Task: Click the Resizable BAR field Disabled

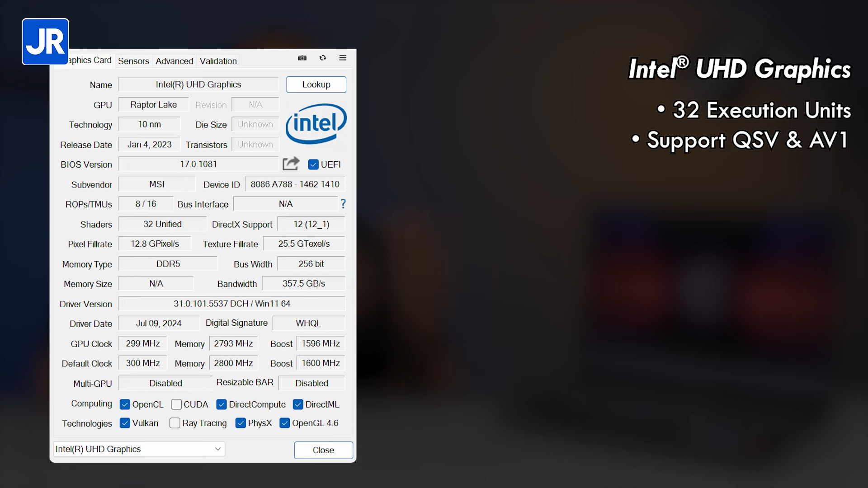Action: click(x=312, y=383)
